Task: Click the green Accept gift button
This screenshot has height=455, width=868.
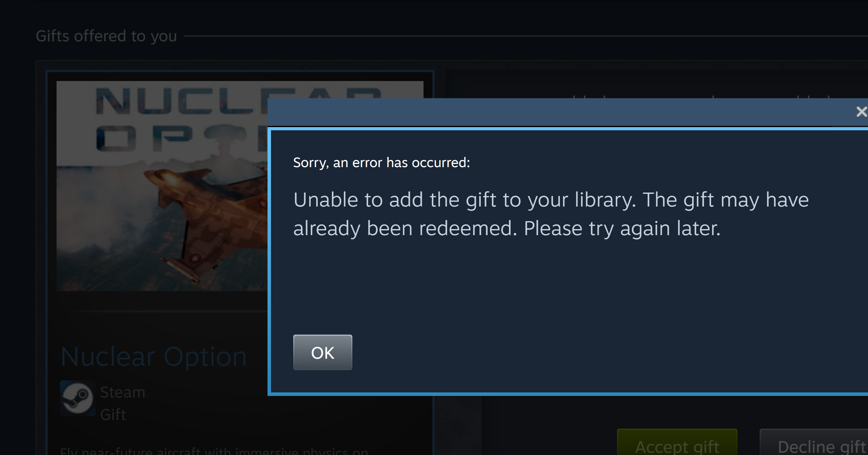Action: (x=677, y=442)
